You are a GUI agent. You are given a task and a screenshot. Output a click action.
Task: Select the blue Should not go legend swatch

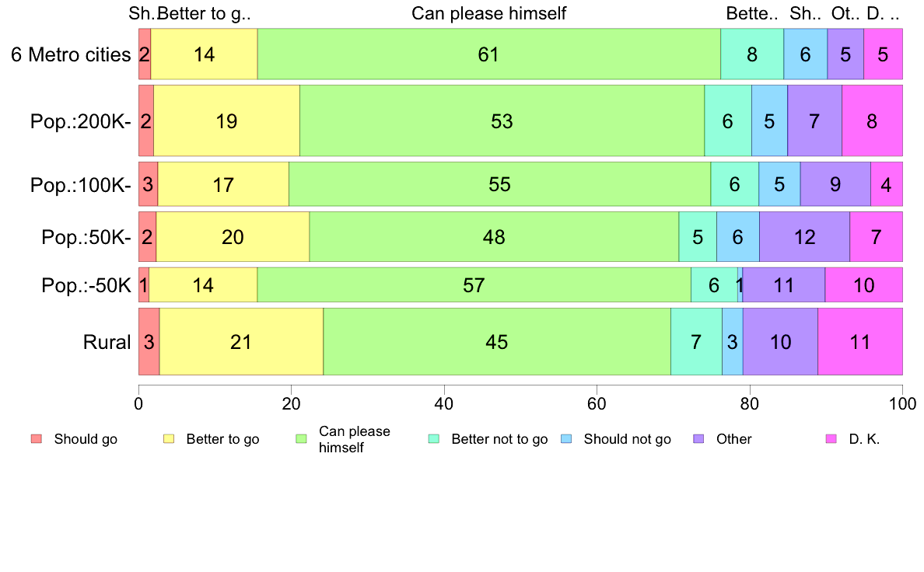pyautogui.click(x=566, y=439)
